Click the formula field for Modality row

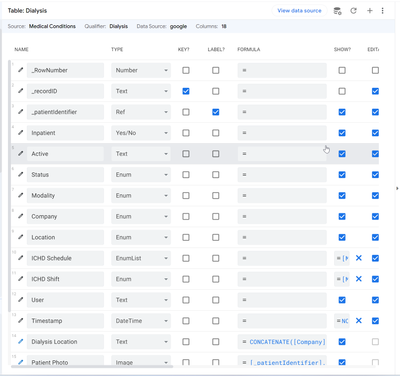(x=282, y=196)
